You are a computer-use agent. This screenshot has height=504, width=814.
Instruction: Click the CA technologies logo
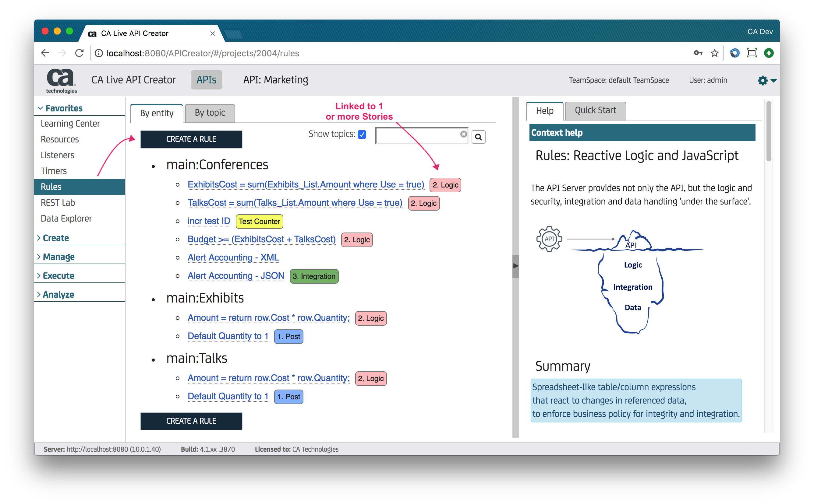[61, 80]
